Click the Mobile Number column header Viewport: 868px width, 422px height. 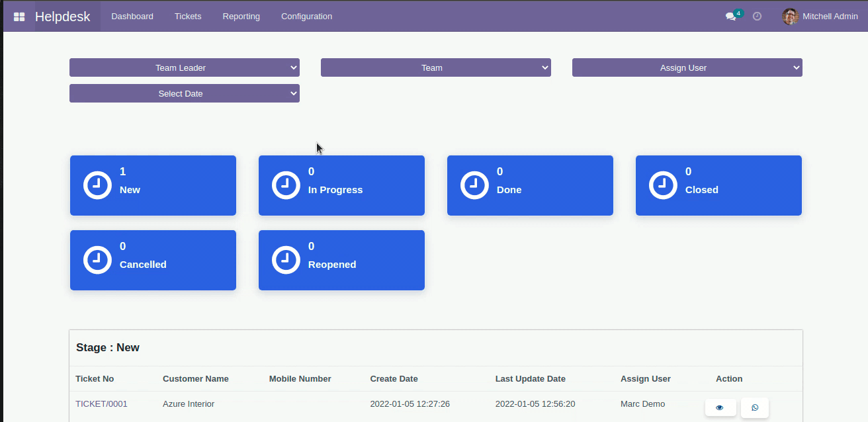(300, 379)
